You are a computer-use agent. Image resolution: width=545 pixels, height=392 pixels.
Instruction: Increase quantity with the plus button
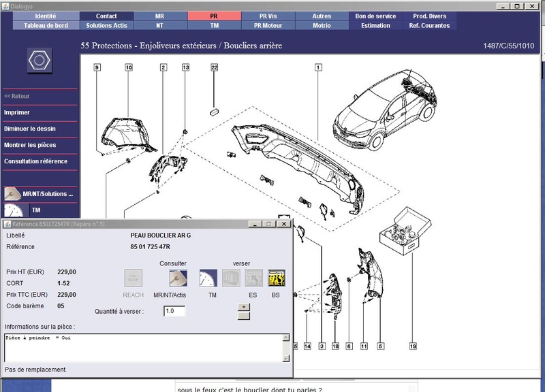[244, 307]
